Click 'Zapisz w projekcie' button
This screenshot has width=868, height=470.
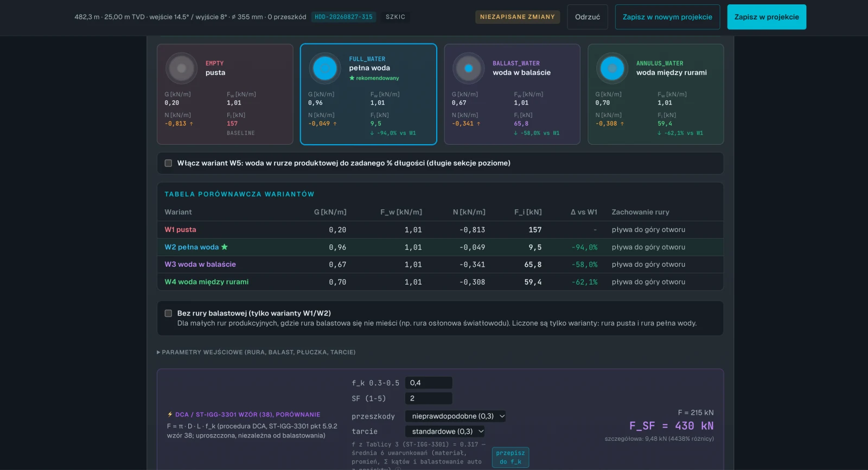[767, 17]
